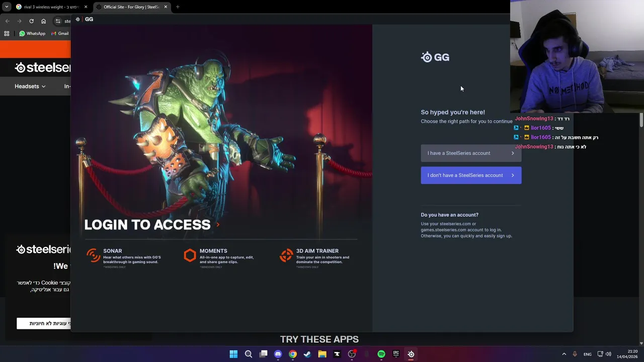
Task: Click the 3D AIM TRAINER title text
Action: [x=317, y=251]
